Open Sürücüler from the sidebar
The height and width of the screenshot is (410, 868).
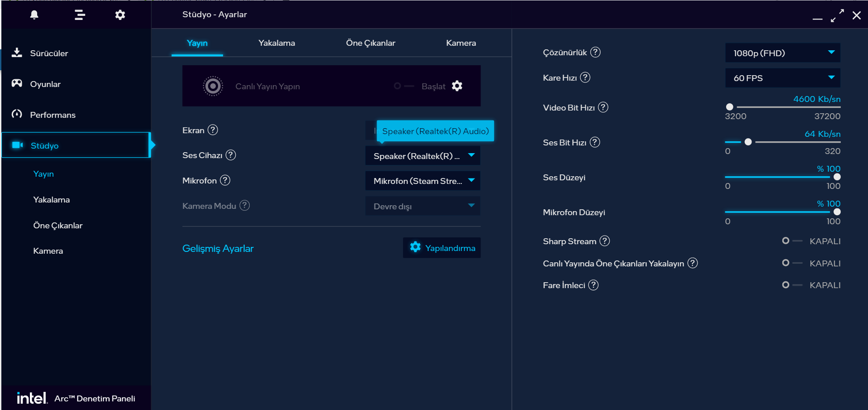[49, 53]
